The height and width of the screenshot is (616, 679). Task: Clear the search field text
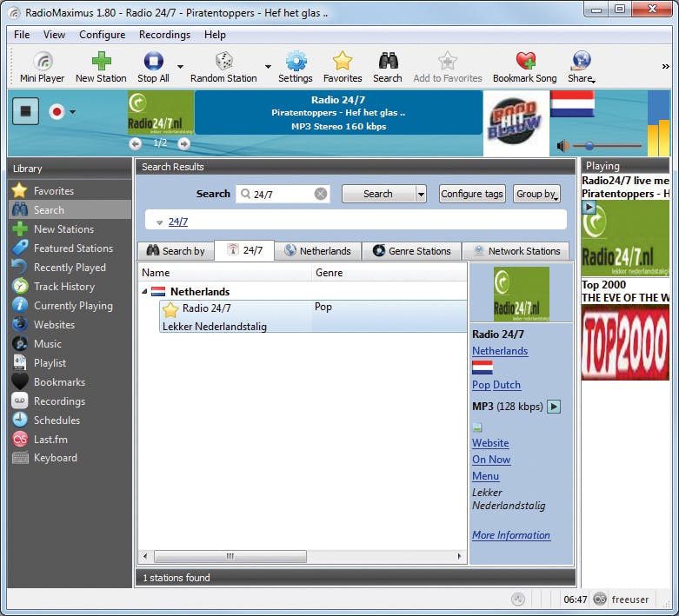click(321, 194)
